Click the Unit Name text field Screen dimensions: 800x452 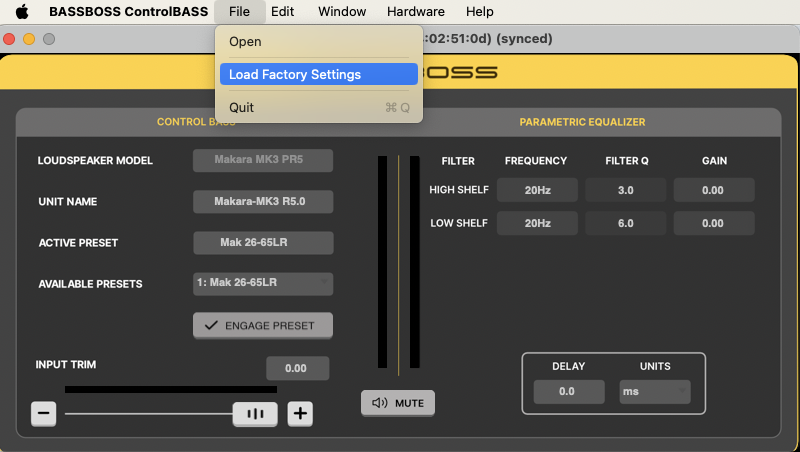tap(262, 201)
